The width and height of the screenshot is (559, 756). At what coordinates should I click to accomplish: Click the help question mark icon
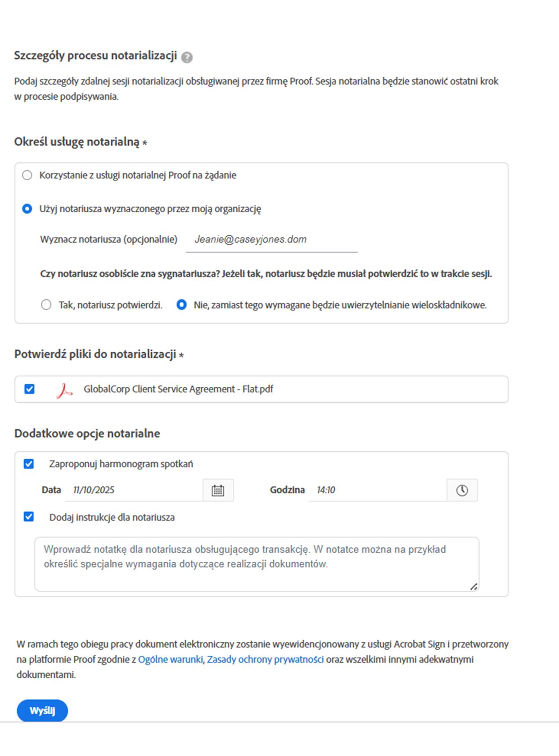pos(187,57)
